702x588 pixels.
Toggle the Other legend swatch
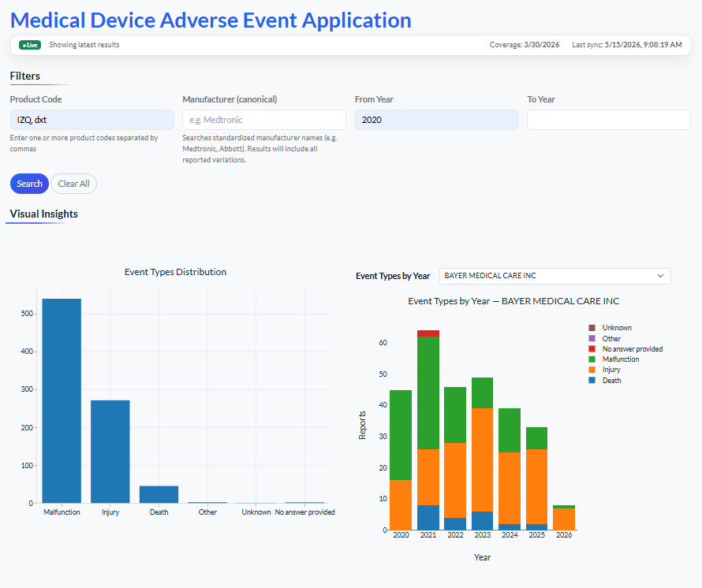coord(592,339)
